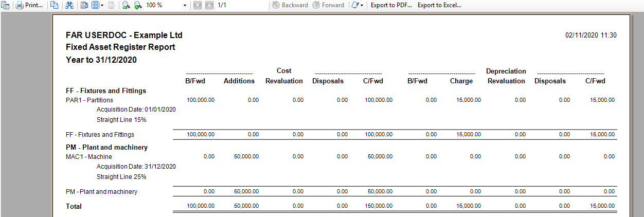
Task: Click Acquisition Date: 31/12/2020 text
Action: pyautogui.click(x=136, y=167)
